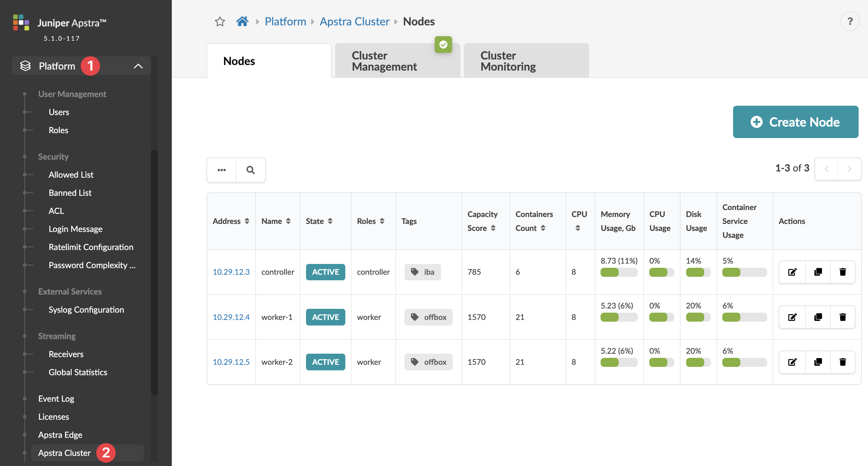
Task: Edit the controller node with pencil icon
Action: (792, 272)
